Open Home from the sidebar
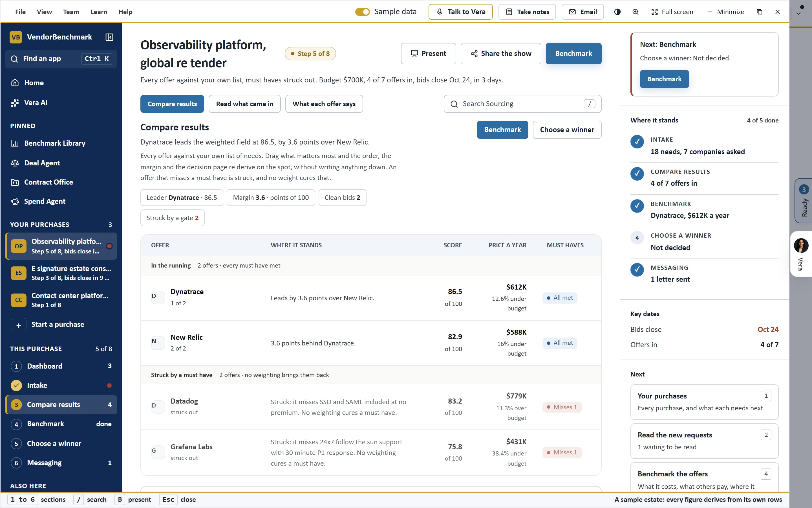 pyautogui.click(x=61, y=83)
